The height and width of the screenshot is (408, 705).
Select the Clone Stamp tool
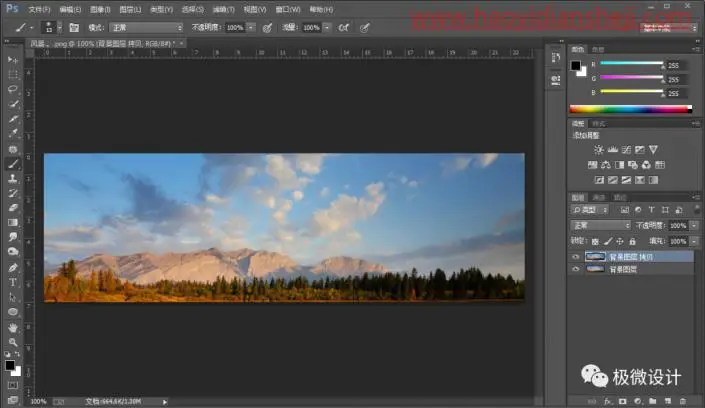[13, 178]
